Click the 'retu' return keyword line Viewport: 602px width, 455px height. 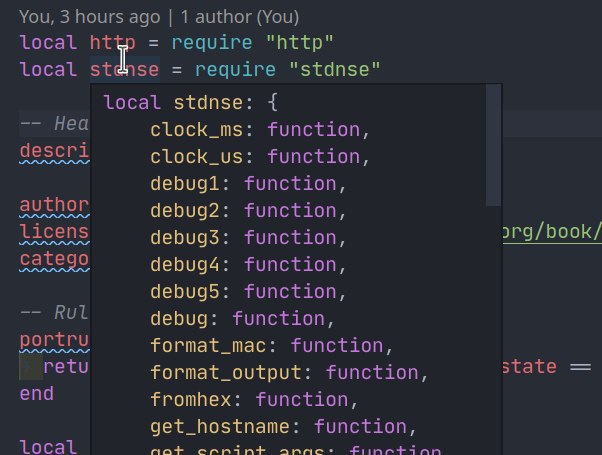click(x=66, y=367)
